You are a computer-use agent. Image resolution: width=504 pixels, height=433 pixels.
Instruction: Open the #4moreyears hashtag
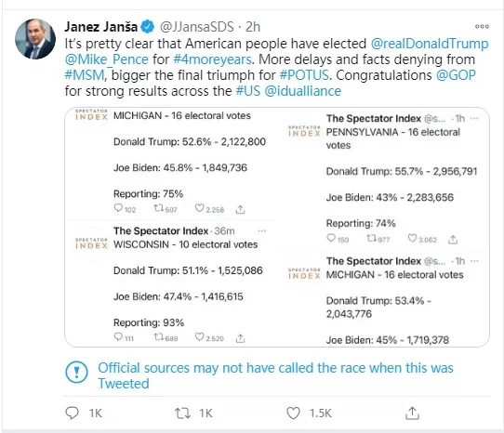(x=214, y=59)
